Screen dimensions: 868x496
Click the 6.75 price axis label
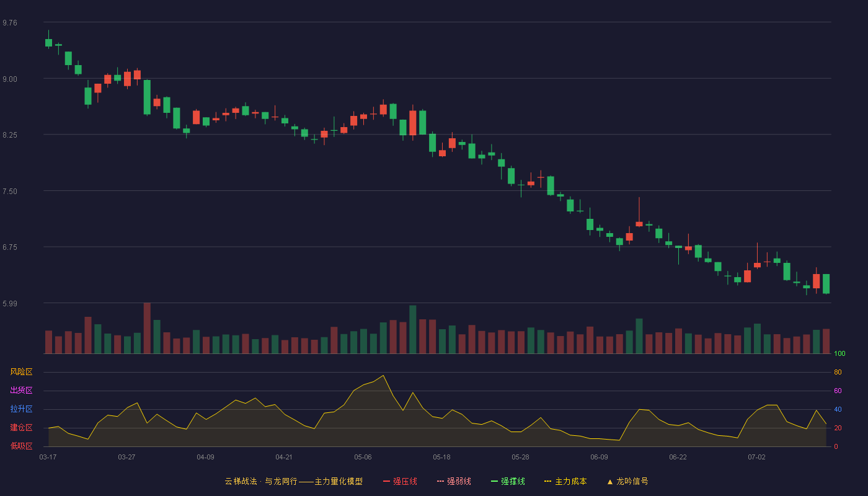coord(10,247)
